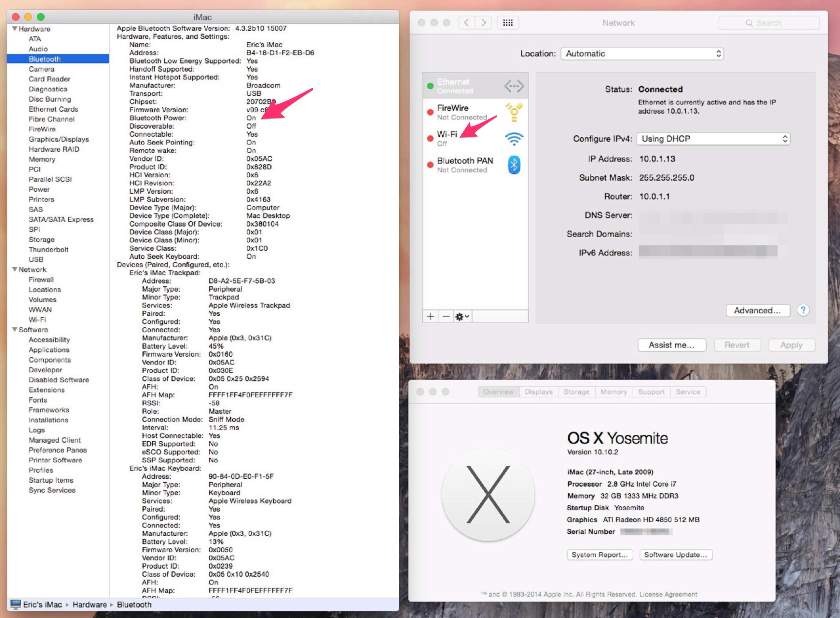
Task: Go back with the left chevron
Action: (467, 23)
